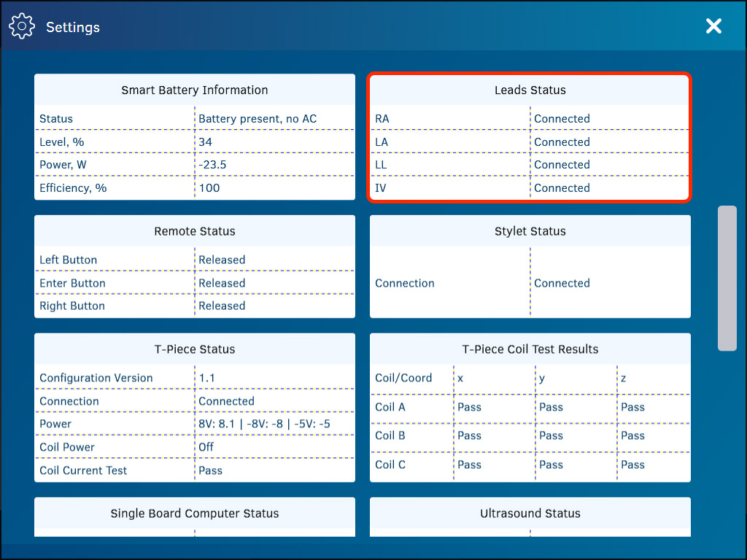Image resolution: width=747 pixels, height=560 pixels.
Task: Select the Remote Status panel title
Action: (x=194, y=231)
